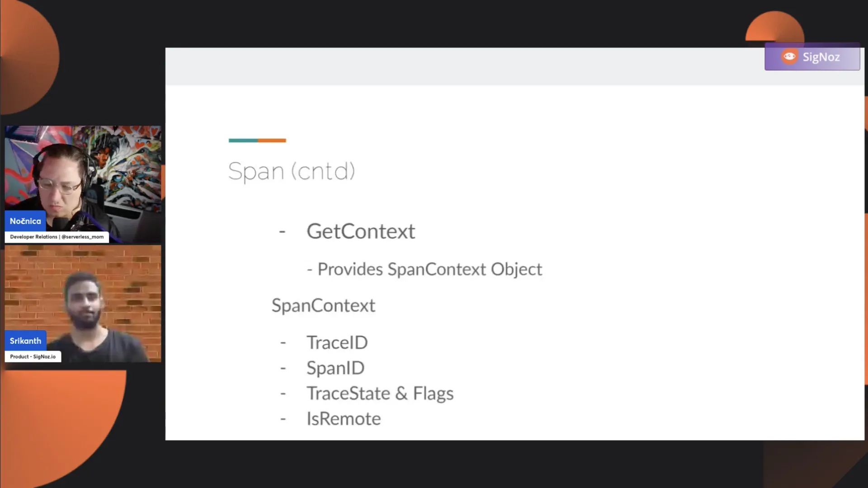The height and width of the screenshot is (488, 868).
Task: Click the GetContext bullet text
Action: click(361, 231)
